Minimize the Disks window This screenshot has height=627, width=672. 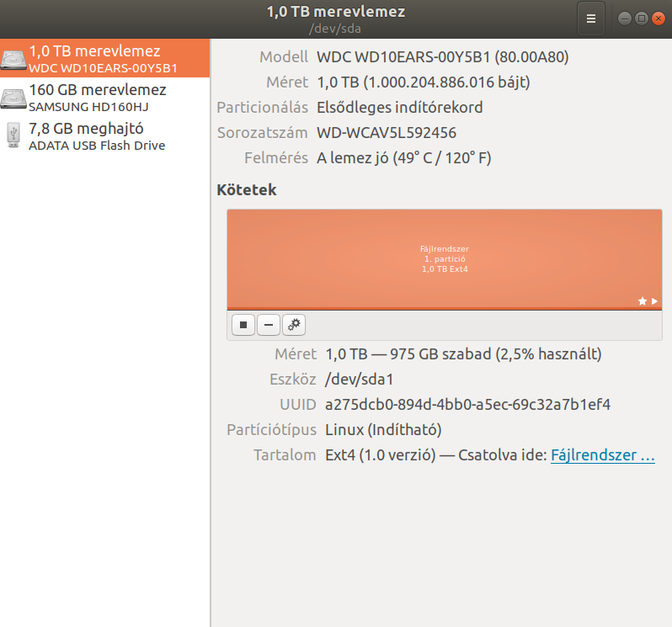(625, 19)
